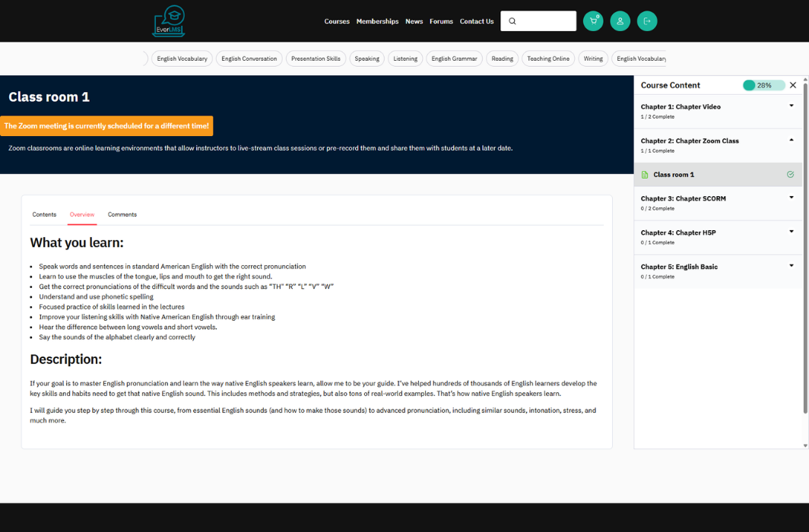
Task: Open the user profile icon
Action: click(620, 21)
